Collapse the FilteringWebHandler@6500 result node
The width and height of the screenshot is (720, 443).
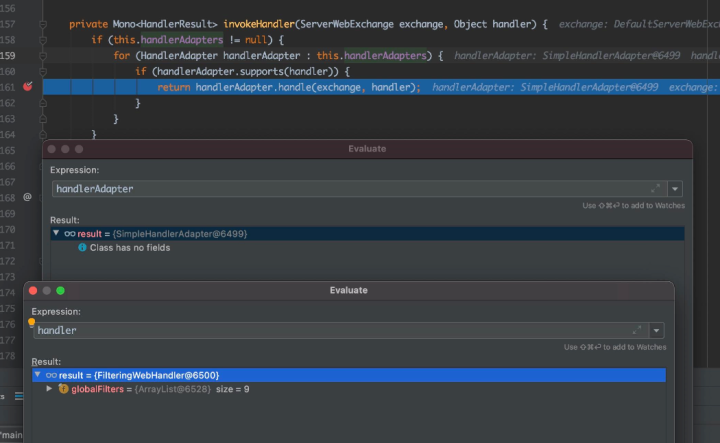38,375
